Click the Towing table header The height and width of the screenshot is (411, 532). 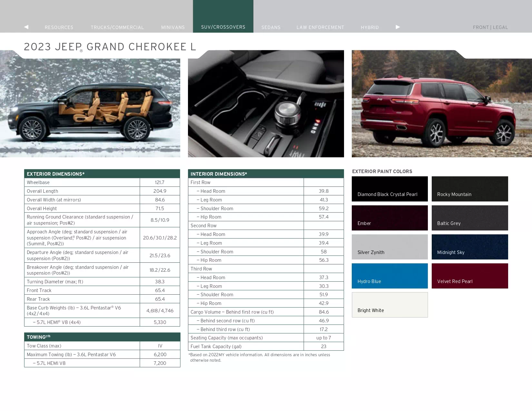pos(102,337)
